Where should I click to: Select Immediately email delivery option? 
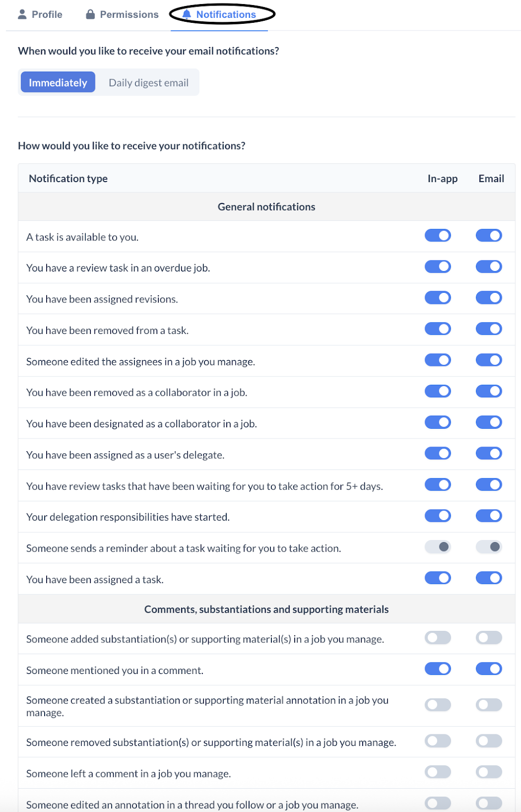coord(58,82)
